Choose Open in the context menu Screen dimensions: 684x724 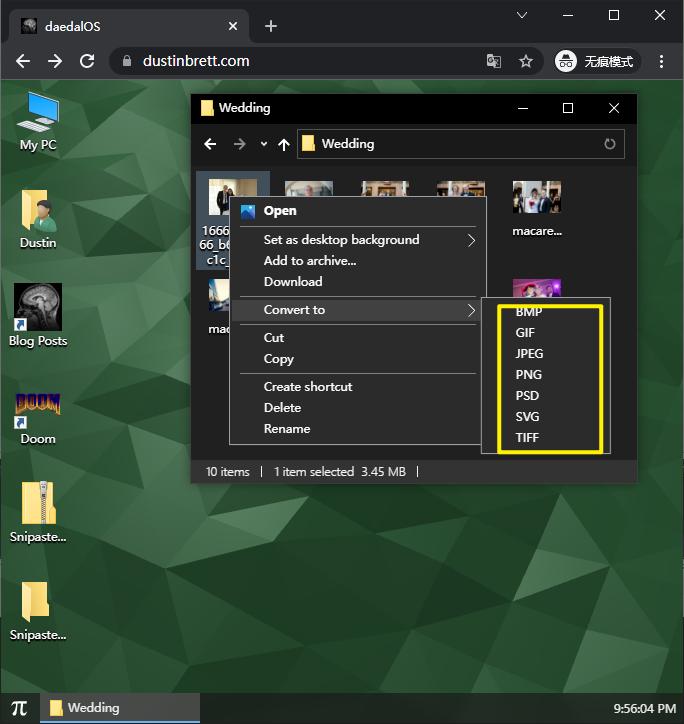[357, 211]
